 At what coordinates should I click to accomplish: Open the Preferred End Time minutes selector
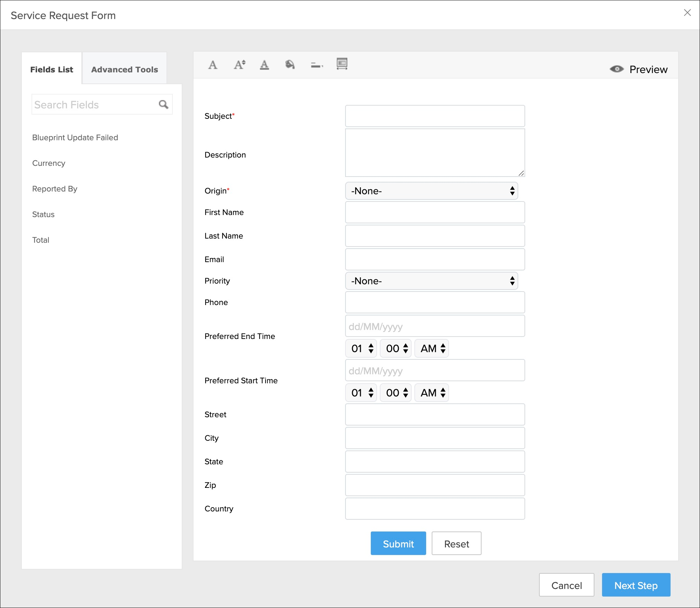395,348
